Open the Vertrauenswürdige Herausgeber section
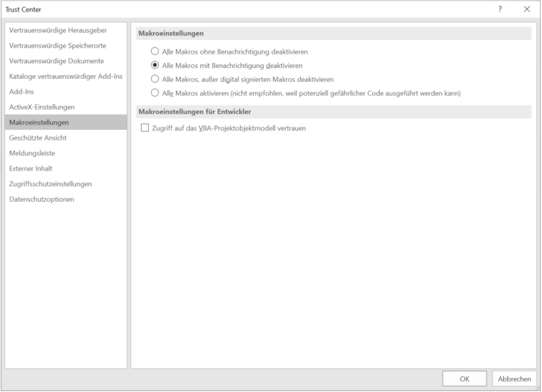The width and height of the screenshot is (542, 392). coord(58,30)
